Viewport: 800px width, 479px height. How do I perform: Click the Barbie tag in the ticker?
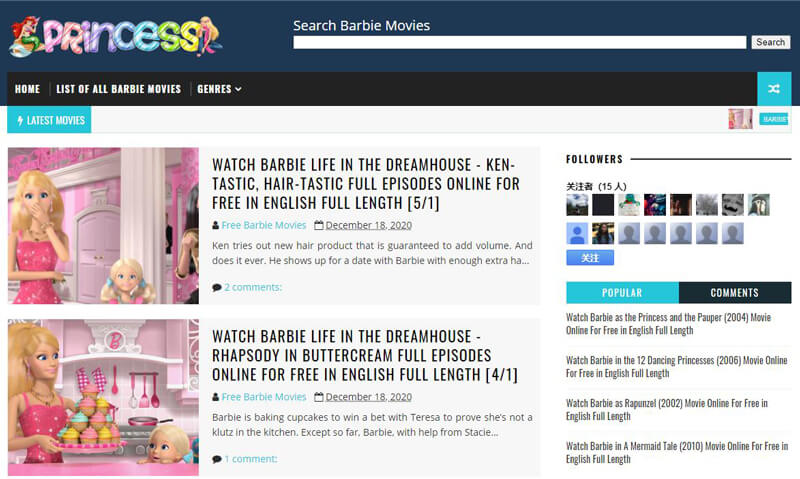(x=774, y=119)
